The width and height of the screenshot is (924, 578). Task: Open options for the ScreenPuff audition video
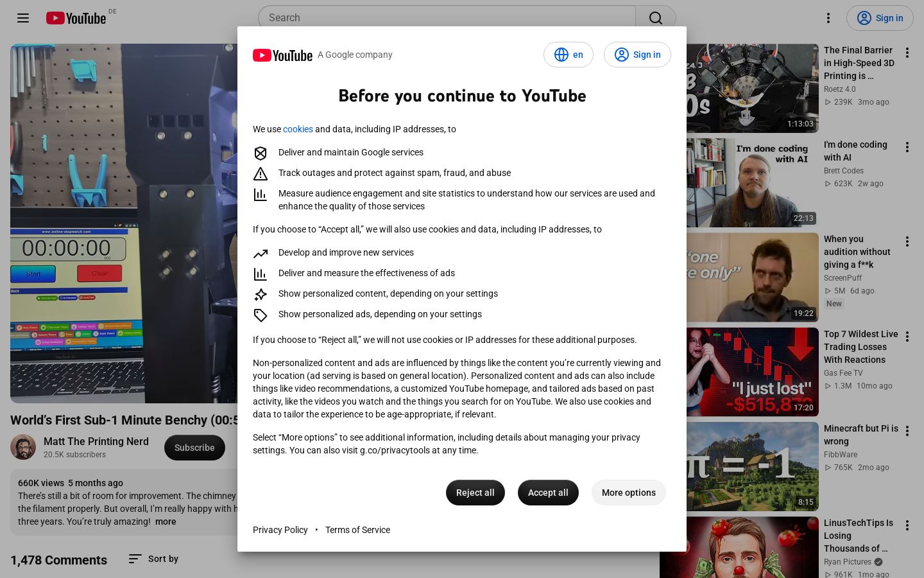pyautogui.click(x=907, y=241)
